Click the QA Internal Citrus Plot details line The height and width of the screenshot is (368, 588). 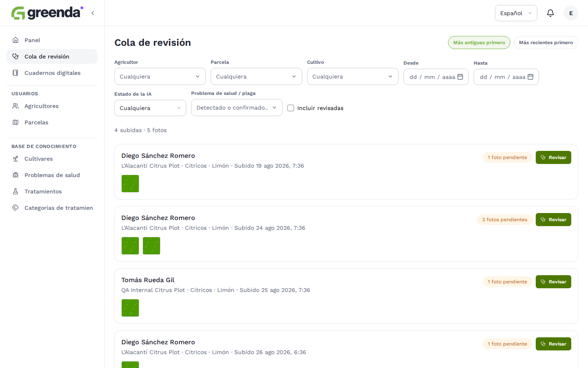pyautogui.click(x=216, y=290)
